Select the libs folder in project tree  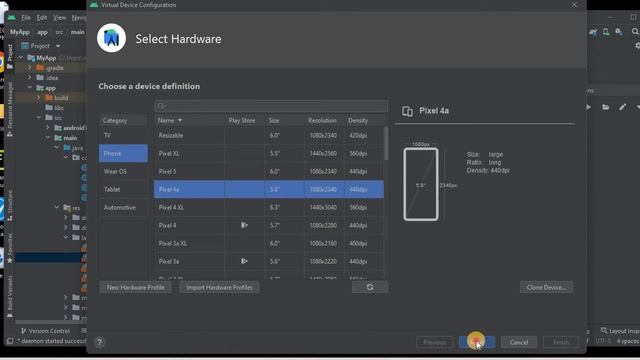[55, 108]
